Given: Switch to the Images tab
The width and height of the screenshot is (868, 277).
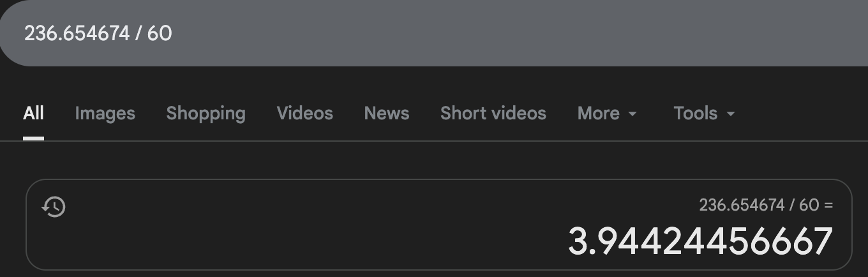Looking at the screenshot, I should pyautogui.click(x=105, y=114).
